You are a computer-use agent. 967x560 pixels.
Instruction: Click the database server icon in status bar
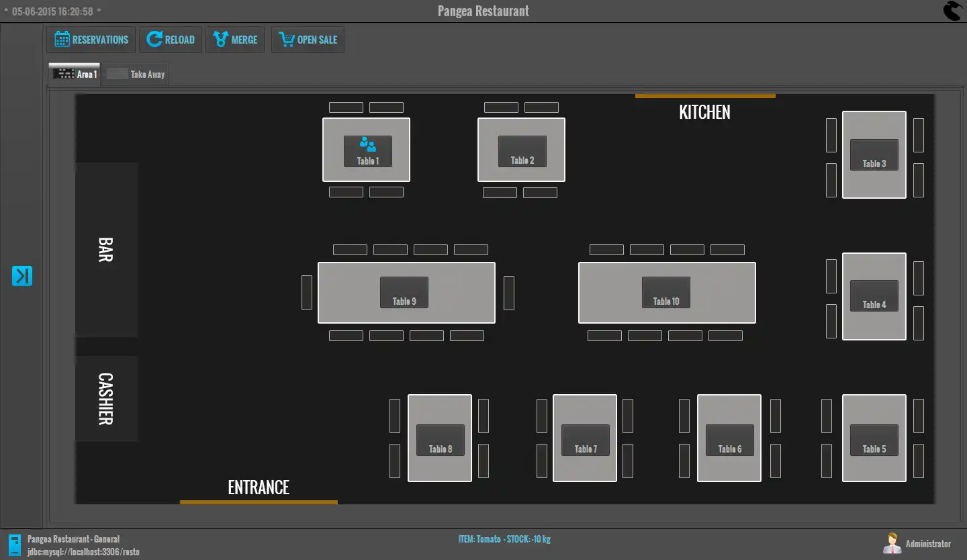(x=14, y=545)
